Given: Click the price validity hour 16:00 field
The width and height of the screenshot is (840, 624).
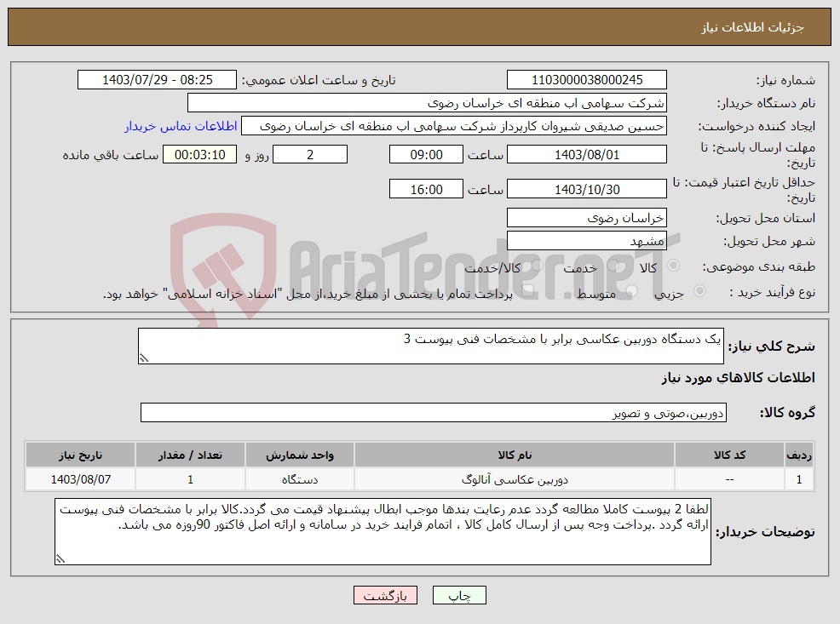Looking at the screenshot, I should pyautogui.click(x=426, y=190).
